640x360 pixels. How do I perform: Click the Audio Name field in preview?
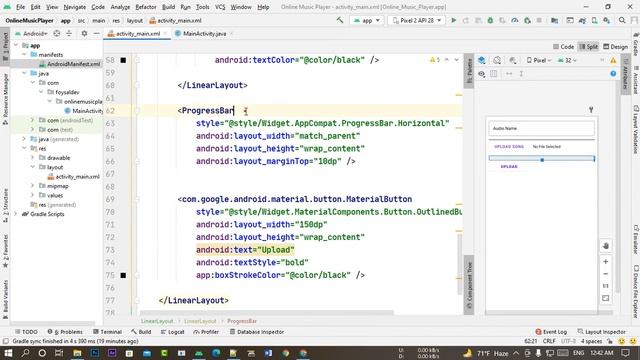[541, 128]
